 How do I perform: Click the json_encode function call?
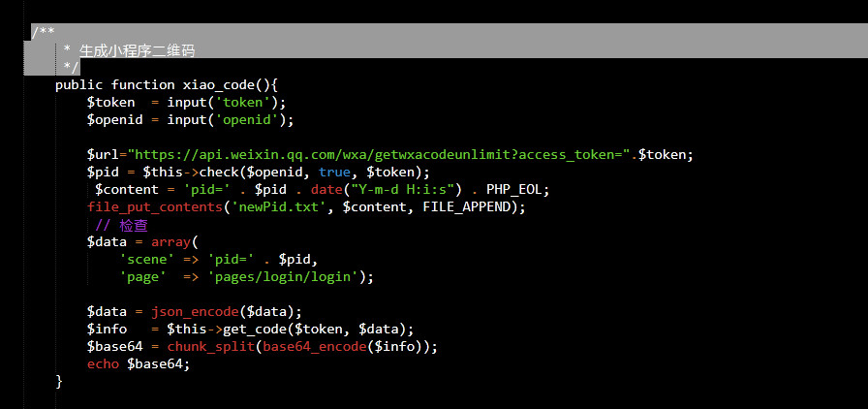(195, 312)
